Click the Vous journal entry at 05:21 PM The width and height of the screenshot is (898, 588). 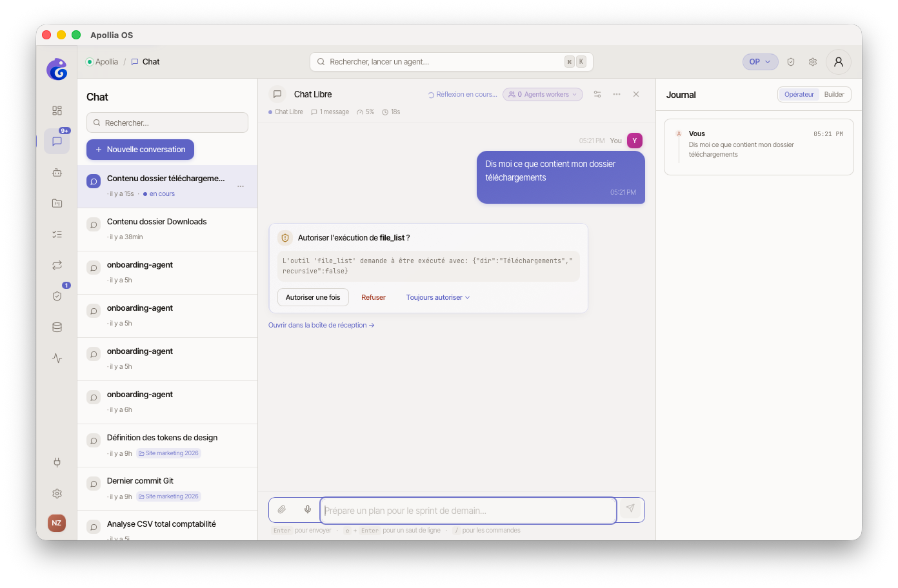click(759, 146)
